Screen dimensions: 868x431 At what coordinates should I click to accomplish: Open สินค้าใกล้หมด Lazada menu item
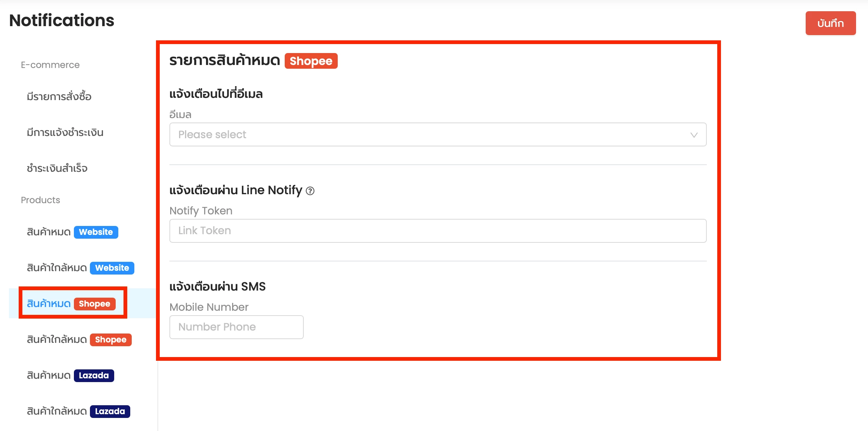[x=78, y=411]
